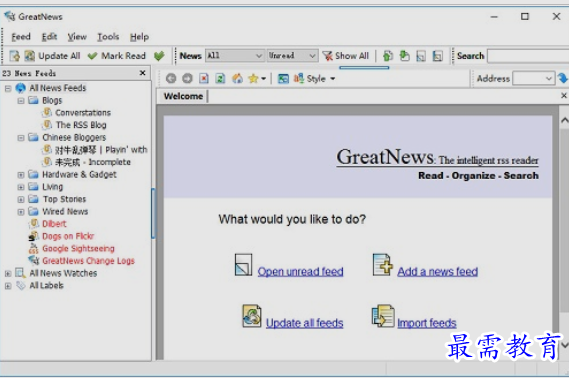This screenshot has height=378, width=569.
Task: Open the Feed menu
Action: tap(21, 37)
